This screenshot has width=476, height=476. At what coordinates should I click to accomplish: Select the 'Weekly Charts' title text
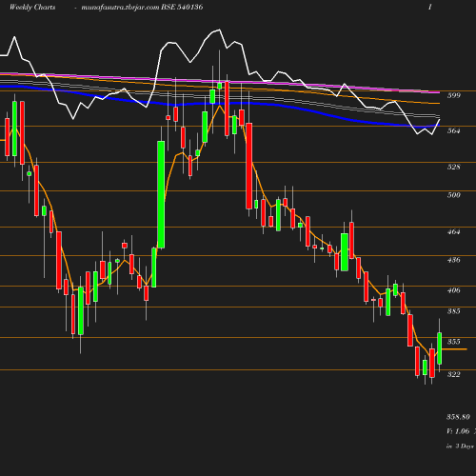32,8
